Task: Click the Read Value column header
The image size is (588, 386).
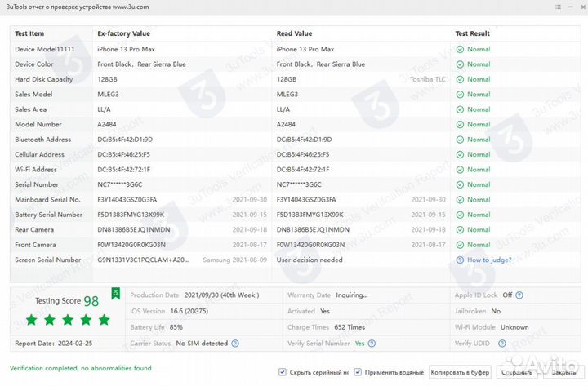Action: click(x=294, y=33)
